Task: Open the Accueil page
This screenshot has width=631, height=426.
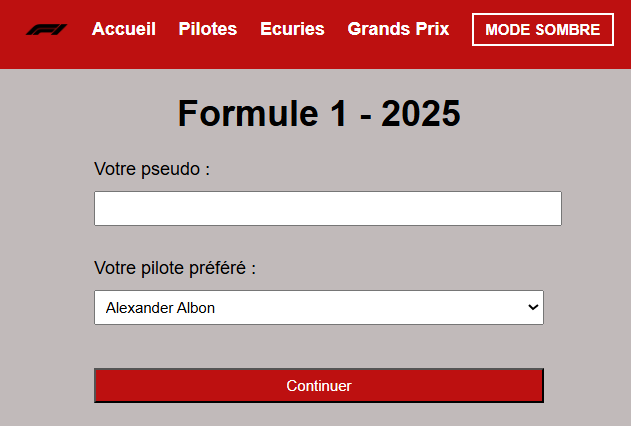Action: (x=124, y=29)
